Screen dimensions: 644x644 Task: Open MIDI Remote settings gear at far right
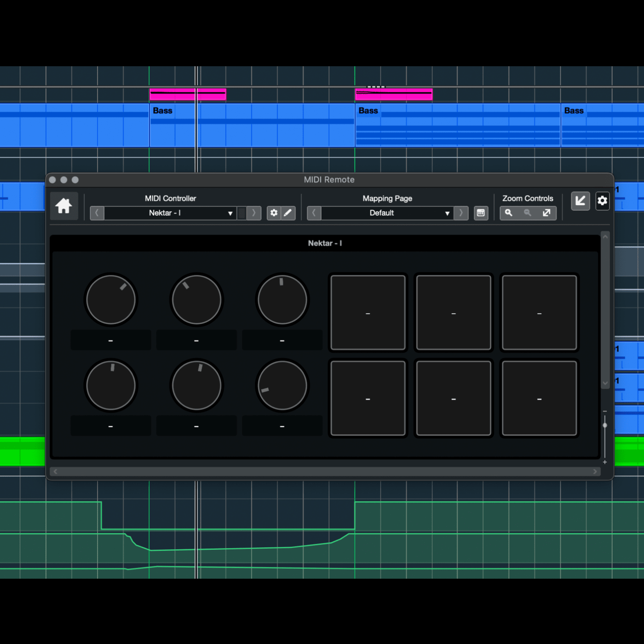[603, 201]
